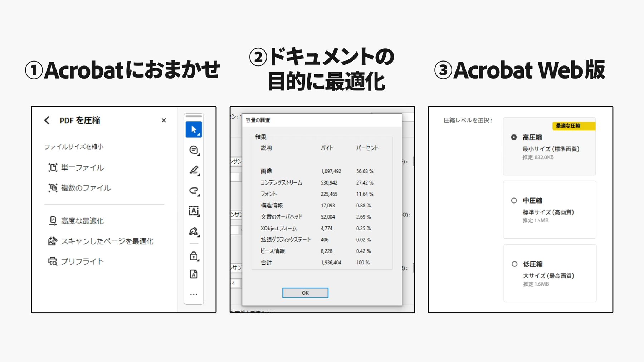This screenshot has height=362, width=644.
Task: Click the 圧縮レベルを選択 label
Action: [x=468, y=121]
